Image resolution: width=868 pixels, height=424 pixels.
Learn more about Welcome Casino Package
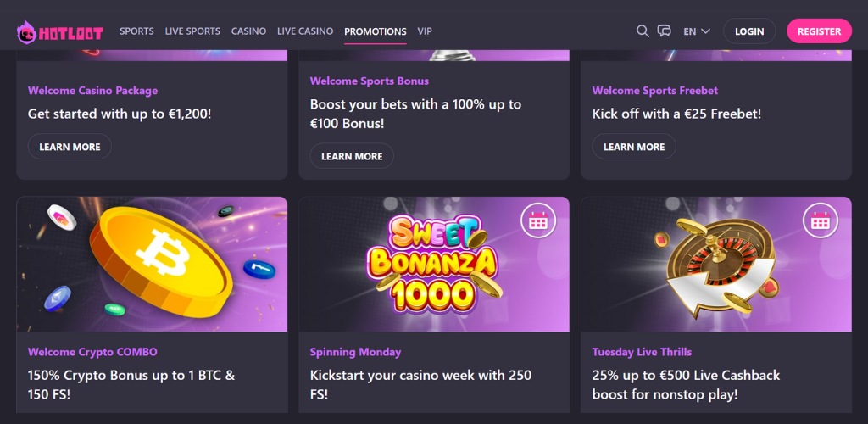coord(70,147)
